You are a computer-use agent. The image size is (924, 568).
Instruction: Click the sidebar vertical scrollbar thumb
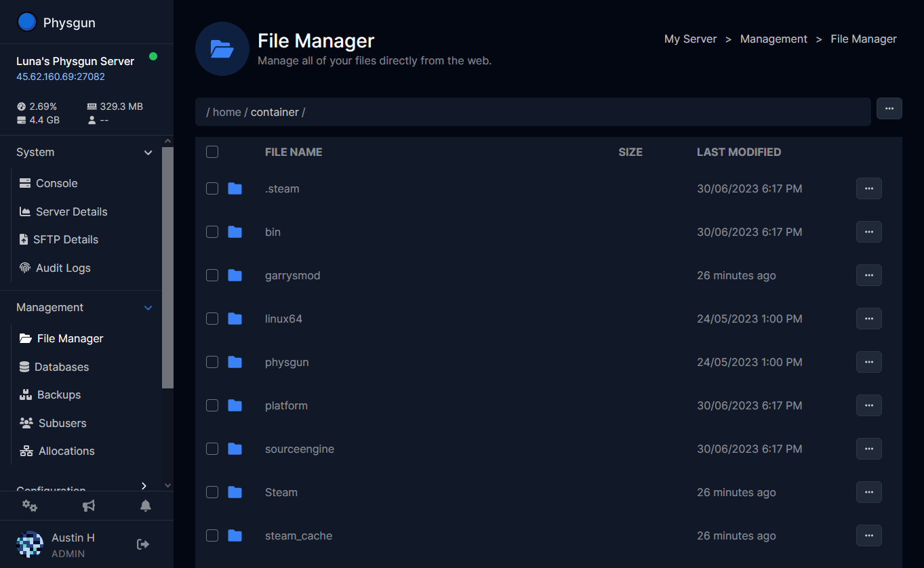[x=167, y=268]
